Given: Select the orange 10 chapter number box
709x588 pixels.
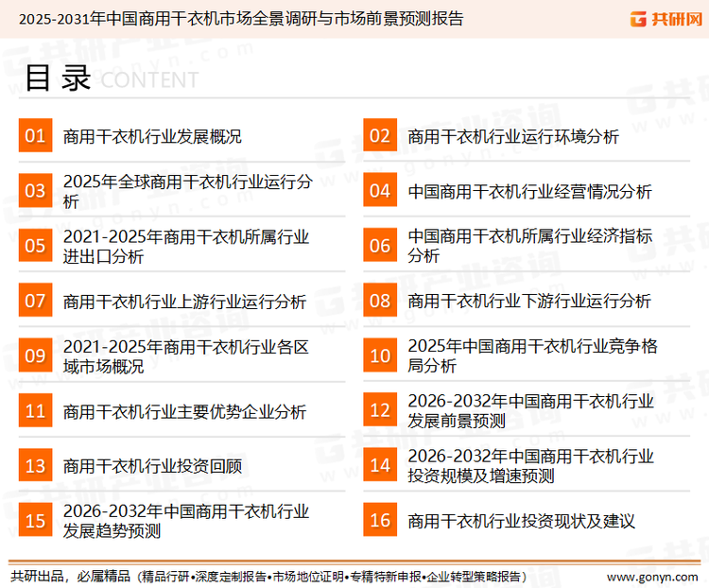Looking at the screenshot, I should coord(379,355).
